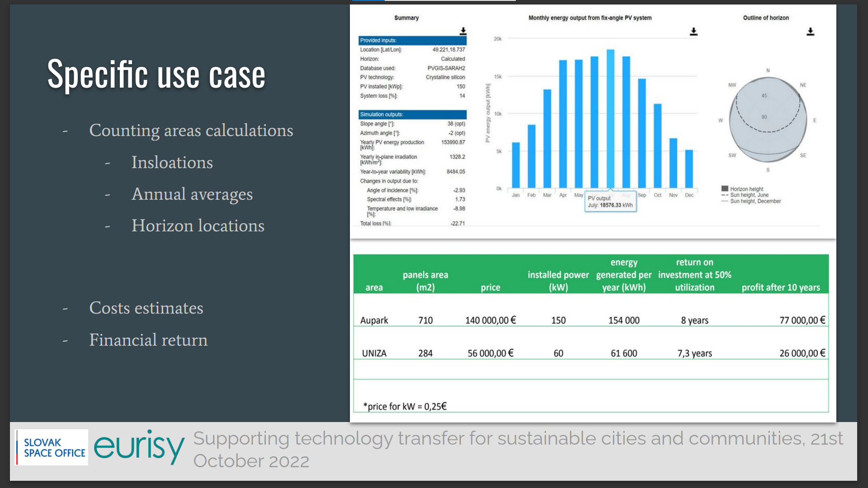Click the Outline of horizon download icon
The width and height of the screenshot is (868, 488).
pos(810,31)
